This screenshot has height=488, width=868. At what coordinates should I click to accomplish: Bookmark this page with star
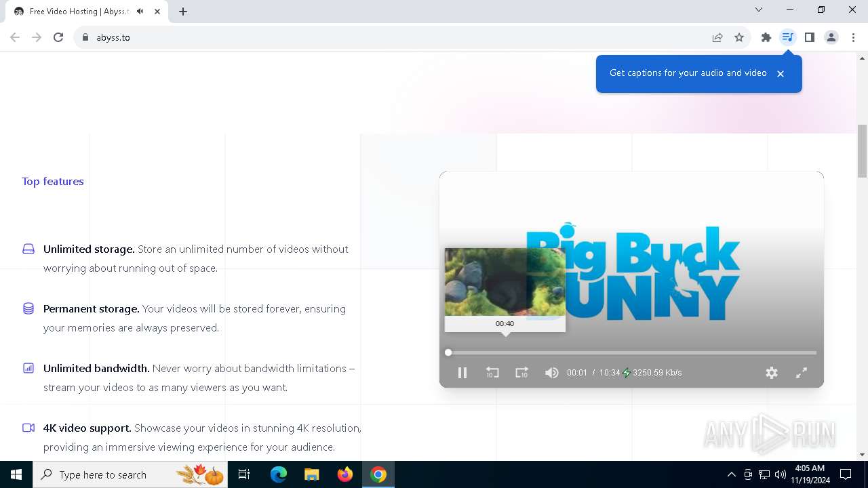[739, 37]
